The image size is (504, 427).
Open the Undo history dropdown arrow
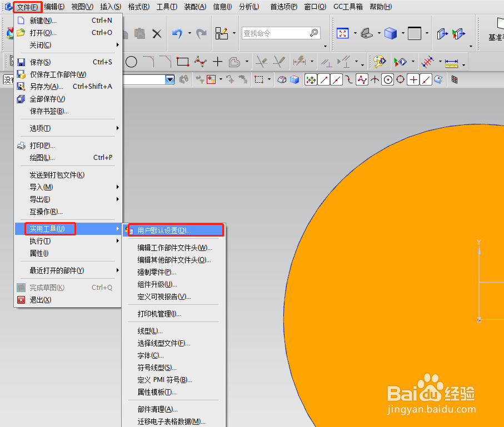(189, 33)
